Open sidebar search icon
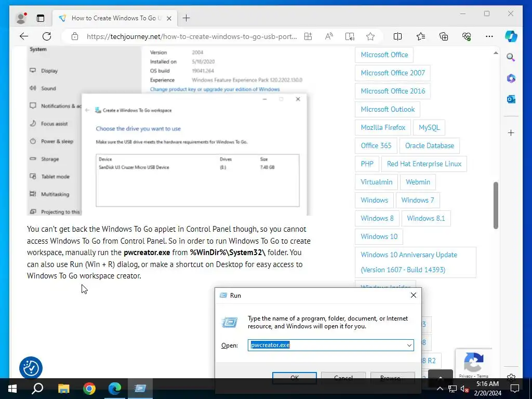Image resolution: width=532 pixels, height=399 pixels. (511, 57)
